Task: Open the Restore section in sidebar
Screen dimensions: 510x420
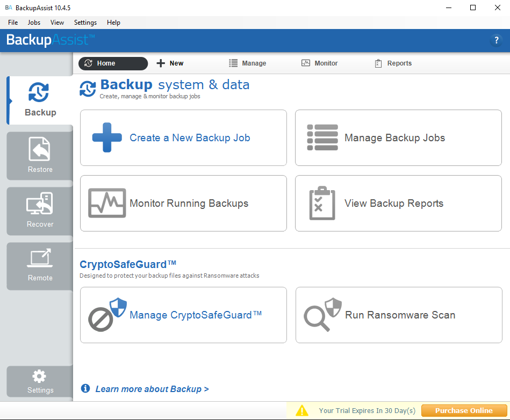Action: coord(40,156)
